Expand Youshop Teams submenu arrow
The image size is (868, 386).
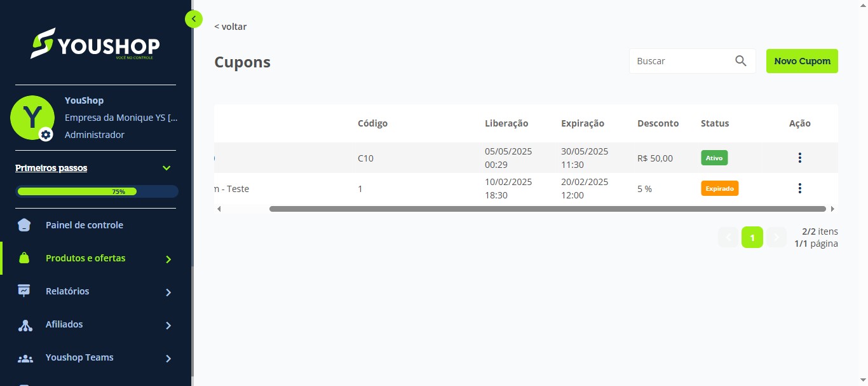tap(168, 359)
